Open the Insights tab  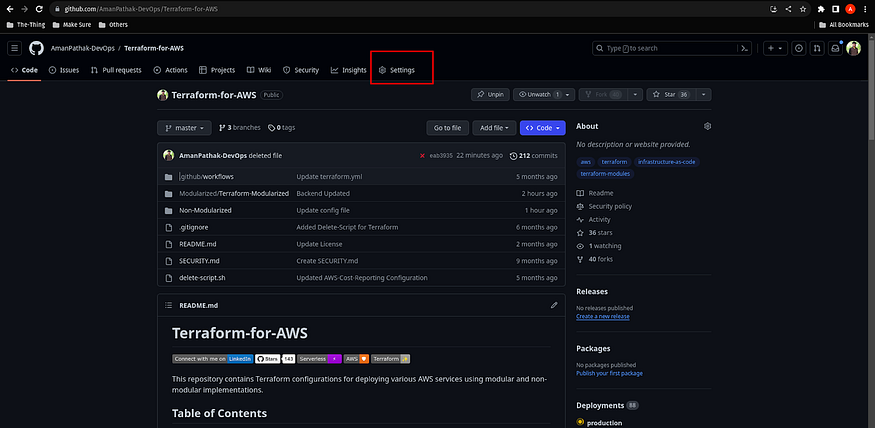click(x=348, y=70)
